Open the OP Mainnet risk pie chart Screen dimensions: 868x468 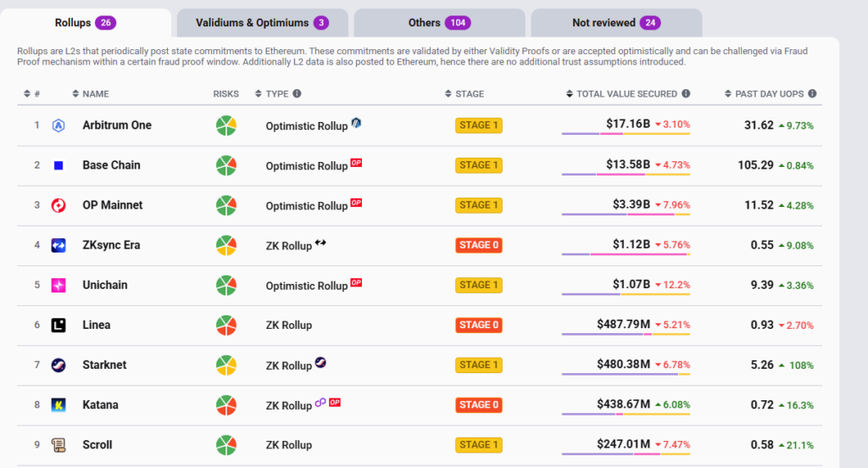click(x=225, y=205)
